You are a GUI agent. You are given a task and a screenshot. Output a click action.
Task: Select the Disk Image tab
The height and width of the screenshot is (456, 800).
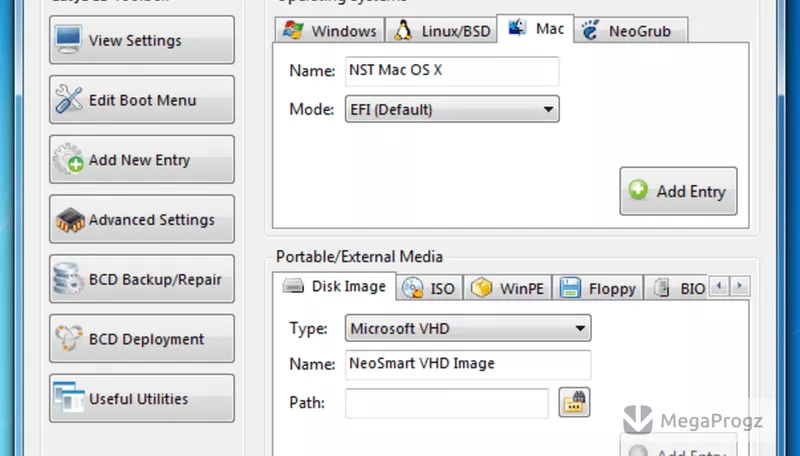tap(334, 287)
